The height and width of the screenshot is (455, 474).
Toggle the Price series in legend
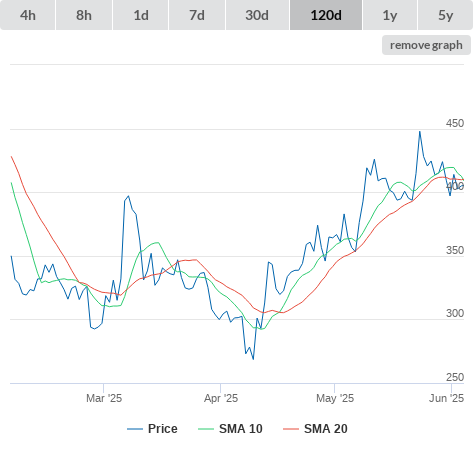152,429
